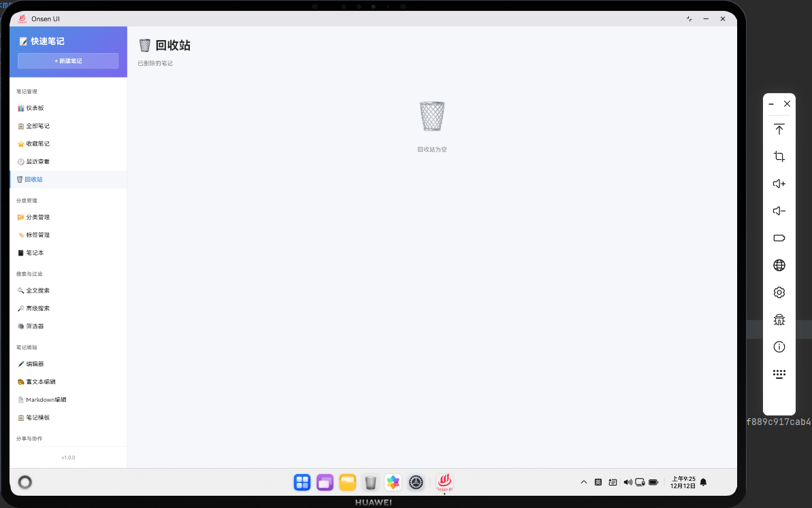Open 富文本编辑 palette item
Image resolution: width=812 pixels, height=508 pixels.
pos(68,382)
